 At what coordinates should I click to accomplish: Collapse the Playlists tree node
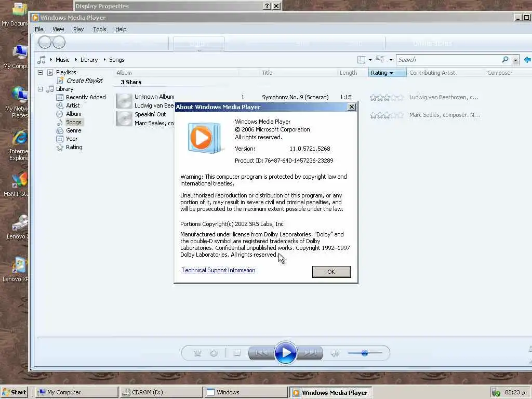tap(40, 72)
